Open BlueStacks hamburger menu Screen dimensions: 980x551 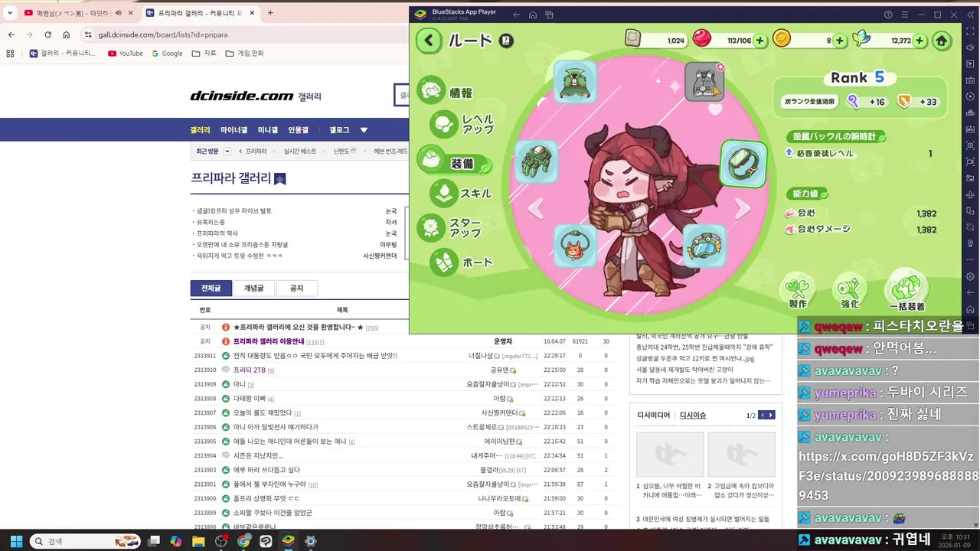905,15
